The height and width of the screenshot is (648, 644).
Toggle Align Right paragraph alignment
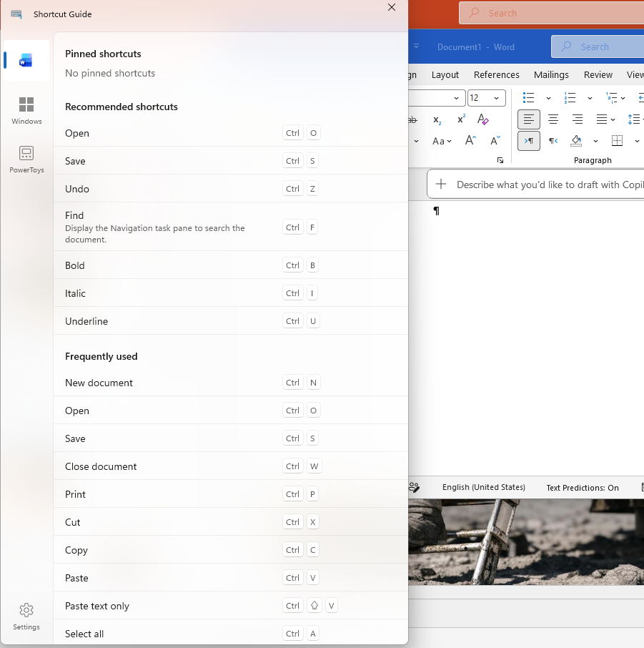click(x=578, y=119)
